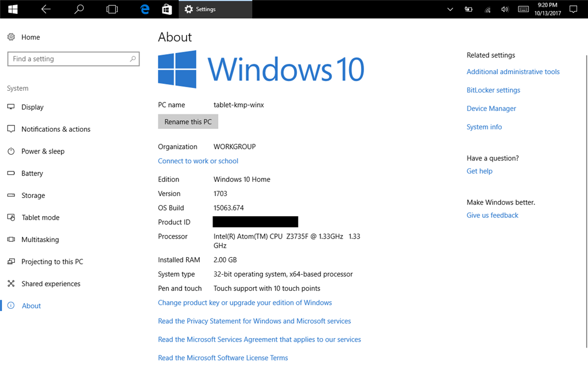
Task: Open Task View from the taskbar
Action: 112,9
